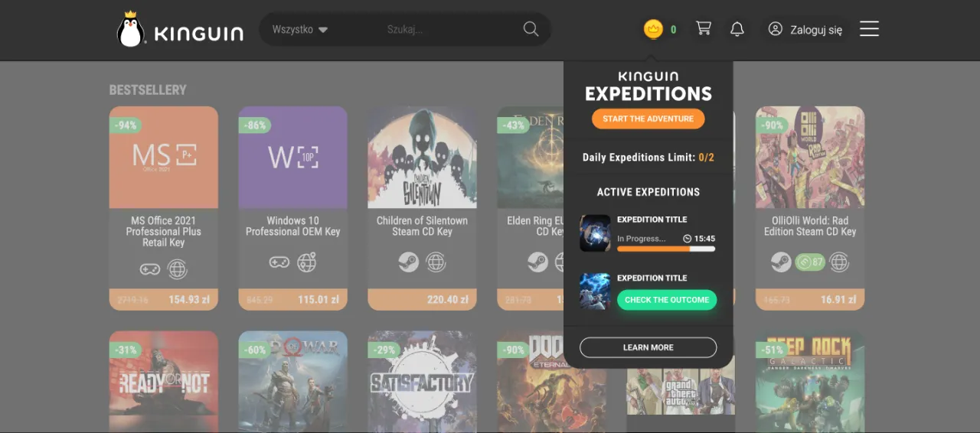Image resolution: width=980 pixels, height=433 pixels.
Task: Open the in-progress expedition thumbnail
Action: [x=595, y=233]
